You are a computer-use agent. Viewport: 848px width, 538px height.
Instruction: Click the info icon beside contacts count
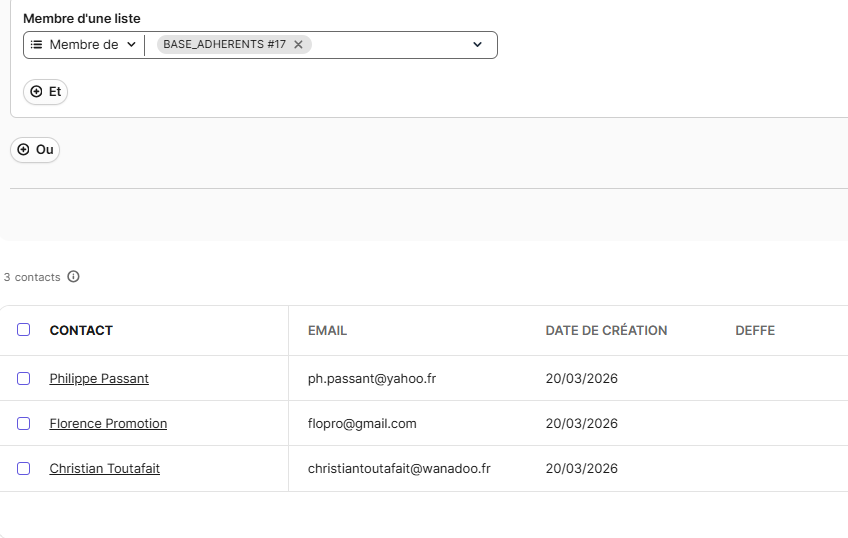[73, 277]
